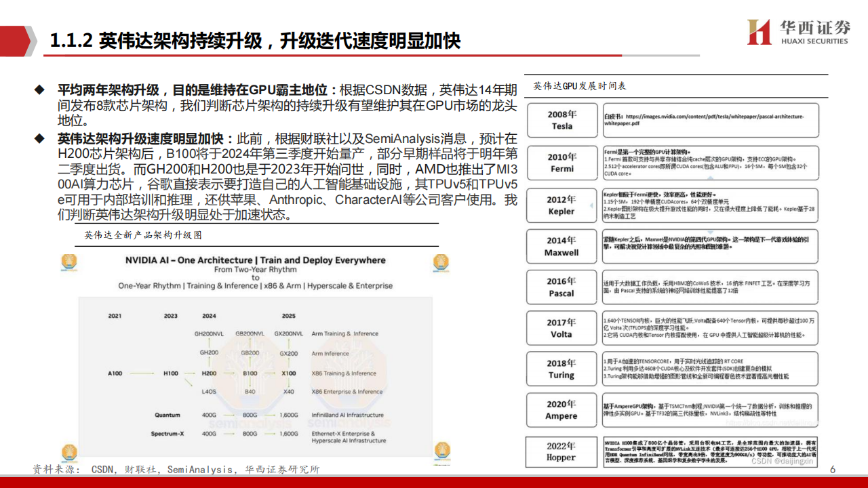Select the slide title starting with 1.1.2
868x488 pixels.
(256, 41)
